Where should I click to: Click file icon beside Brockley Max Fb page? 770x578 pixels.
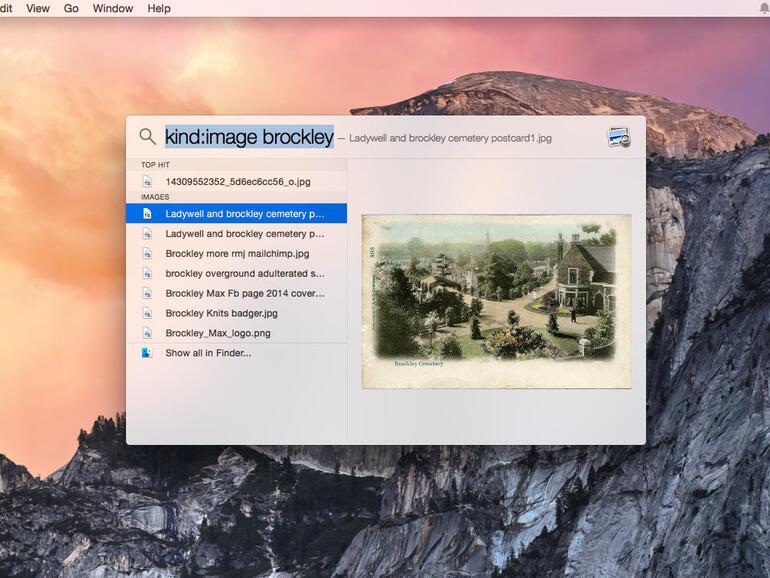(x=147, y=293)
